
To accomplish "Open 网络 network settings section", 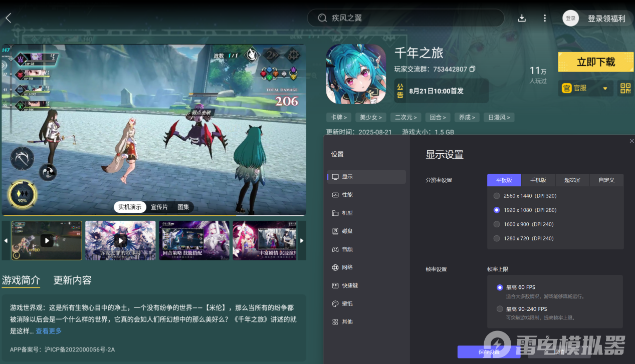I will click(x=366, y=267).
